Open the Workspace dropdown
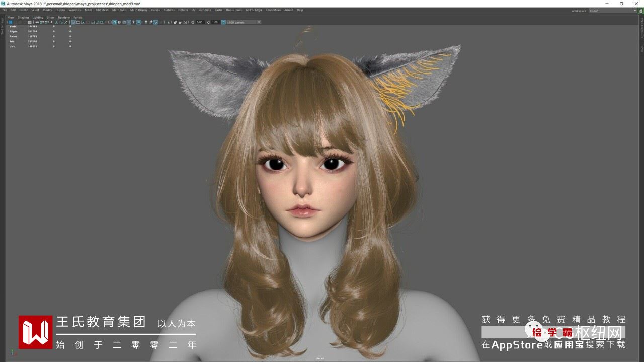The height and width of the screenshot is (362, 644). coord(613,10)
